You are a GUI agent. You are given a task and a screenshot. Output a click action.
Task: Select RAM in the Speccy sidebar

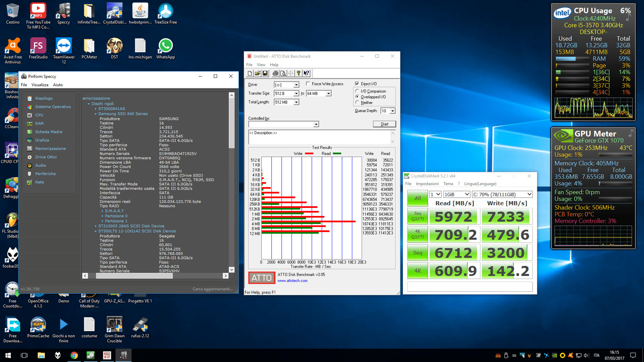(x=39, y=123)
